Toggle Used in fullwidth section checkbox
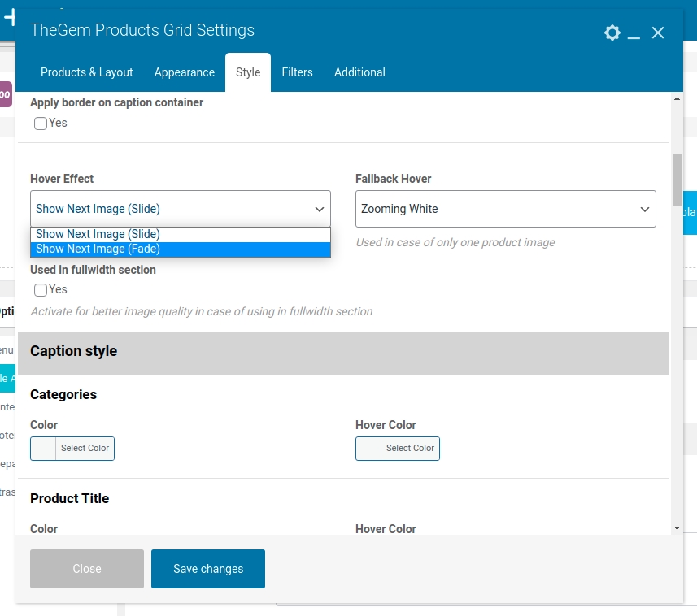The width and height of the screenshot is (697, 616). (x=41, y=290)
